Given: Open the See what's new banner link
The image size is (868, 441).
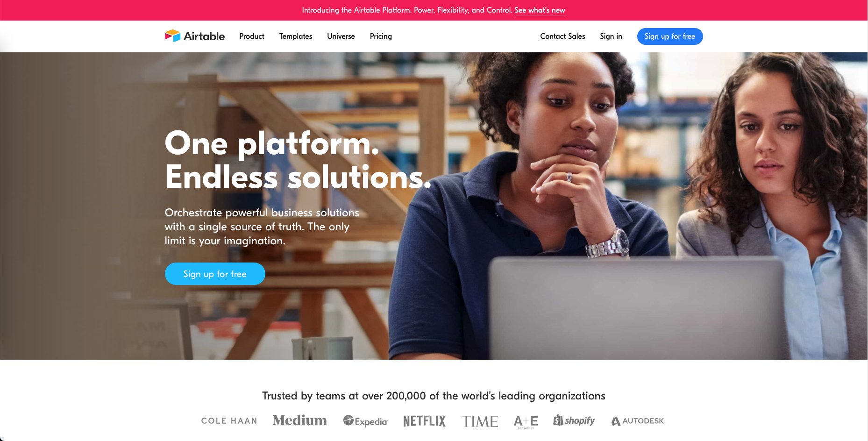Looking at the screenshot, I should coord(540,10).
